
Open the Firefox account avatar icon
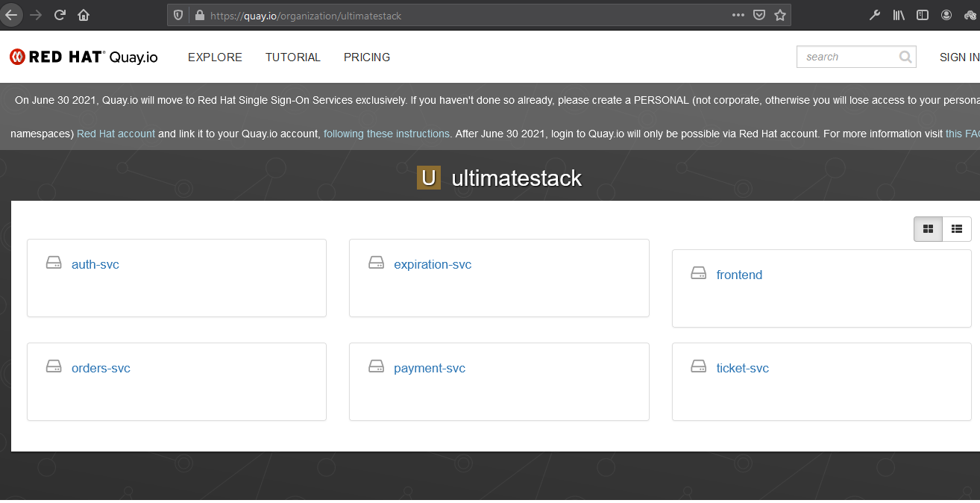click(946, 15)
